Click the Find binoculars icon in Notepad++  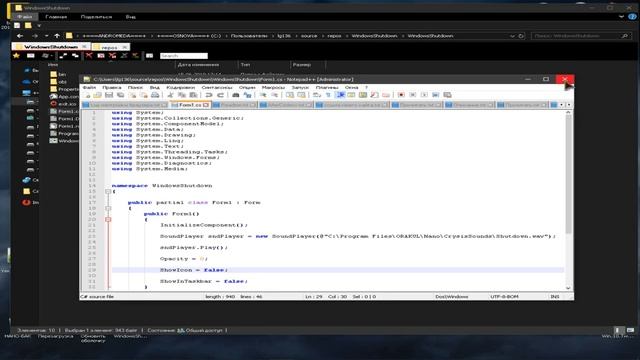pyautogui.click(x=236, y=95)
